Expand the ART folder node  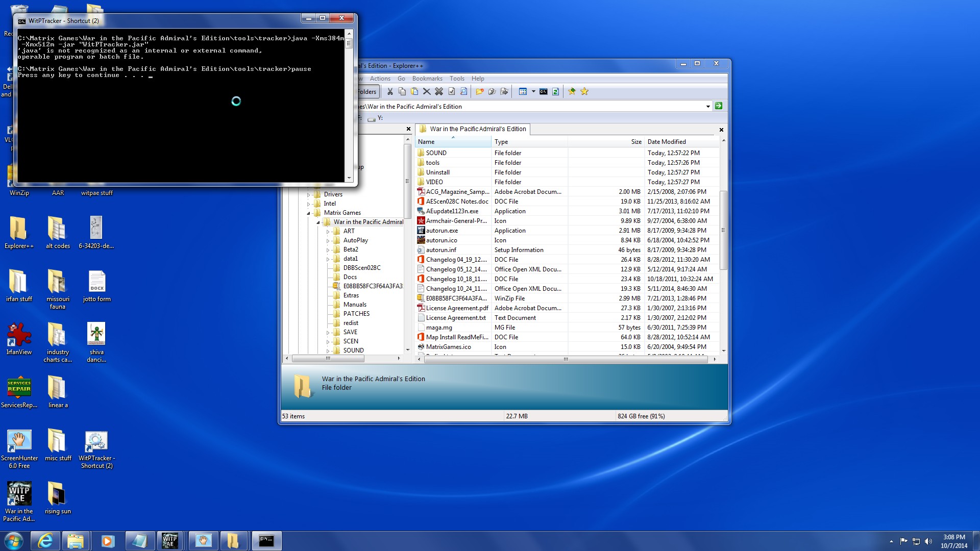(328, 232)
